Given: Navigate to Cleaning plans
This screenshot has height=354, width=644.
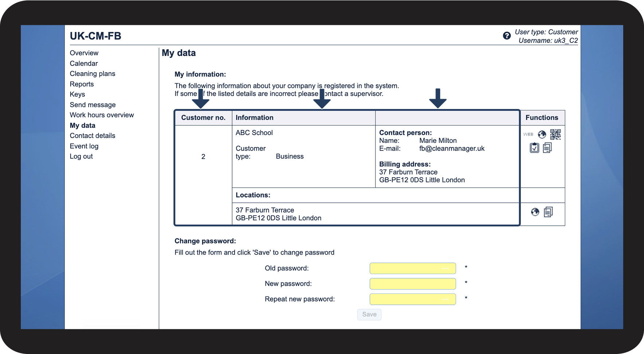Looking at the screenshot, I should [93, 74].
